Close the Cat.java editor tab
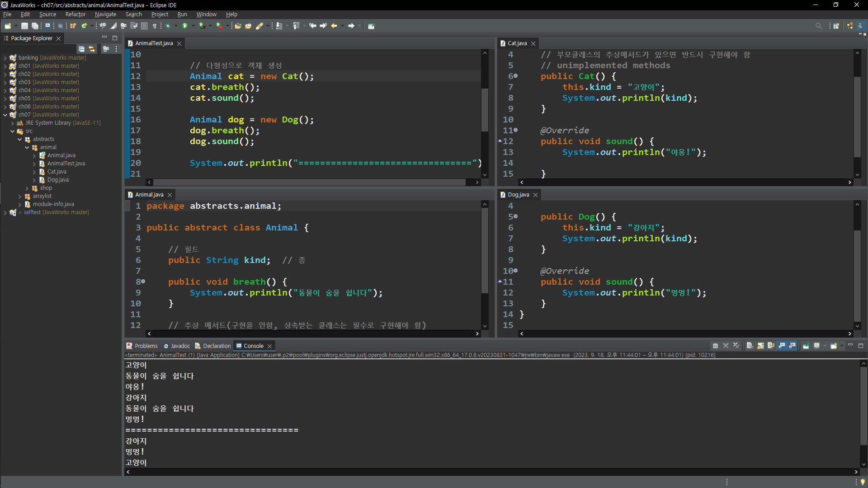 (x=533, y=43)
